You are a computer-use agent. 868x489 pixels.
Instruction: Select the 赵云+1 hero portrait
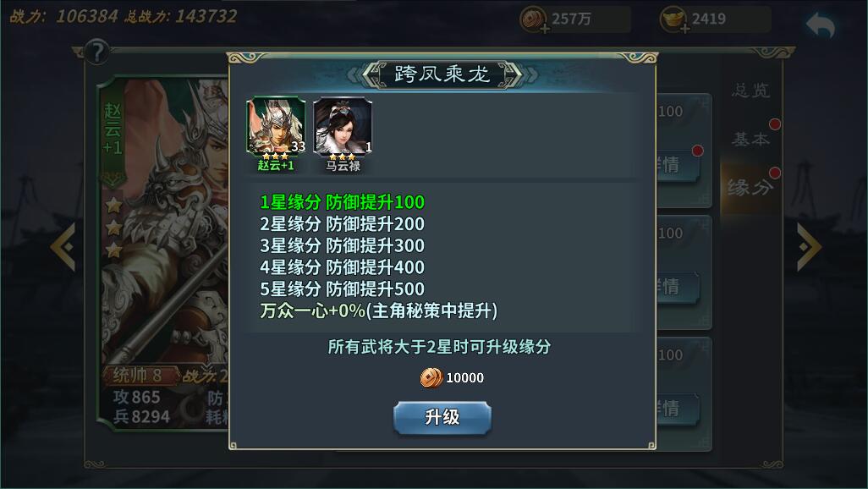point(276,126)
